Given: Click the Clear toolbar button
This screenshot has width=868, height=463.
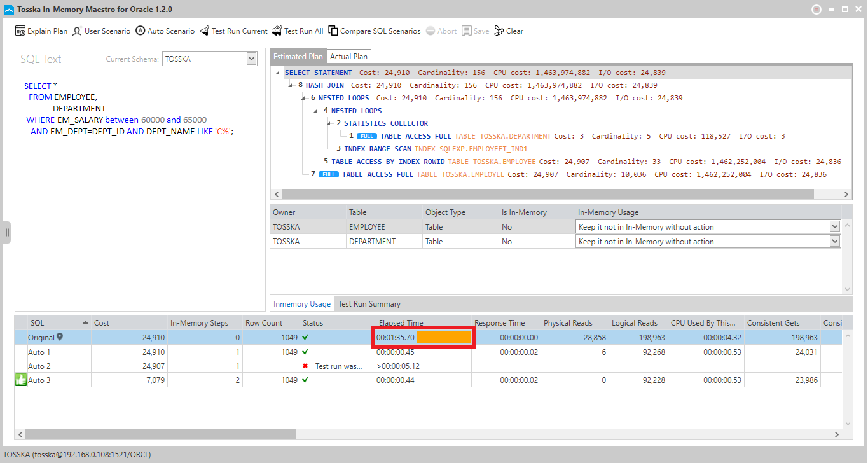Looking at the screenshot, I should pyautogui.click(x=509, y=31).
